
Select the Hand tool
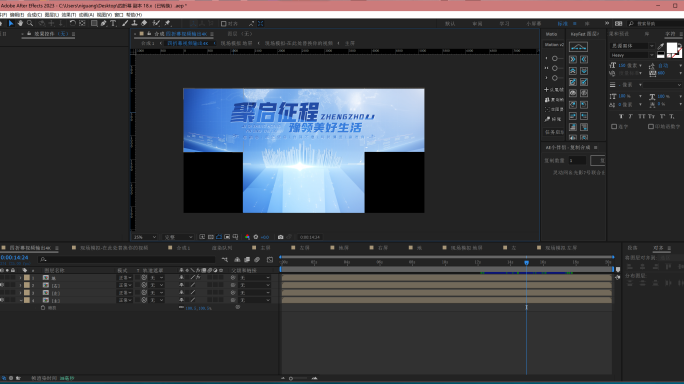pos(20,24)
